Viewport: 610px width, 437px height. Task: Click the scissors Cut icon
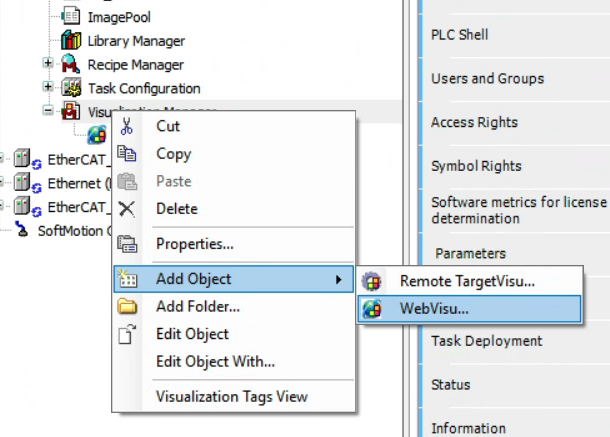tap(127, 126)
